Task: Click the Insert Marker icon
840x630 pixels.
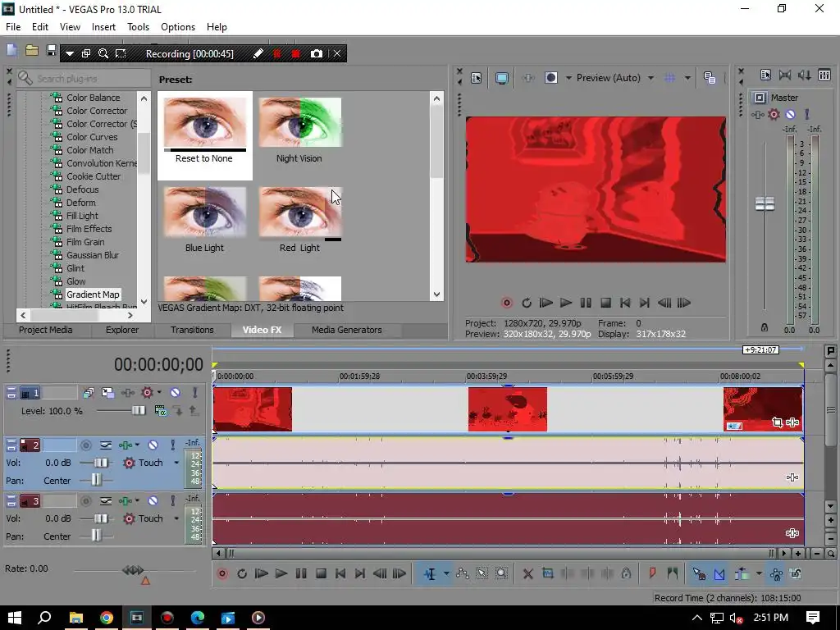Action: 652,573
